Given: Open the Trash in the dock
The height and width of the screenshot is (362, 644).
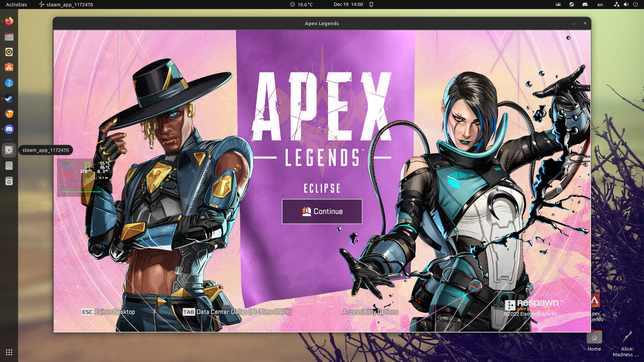Looking at the screenshot, I should click(x=9, y=181).
